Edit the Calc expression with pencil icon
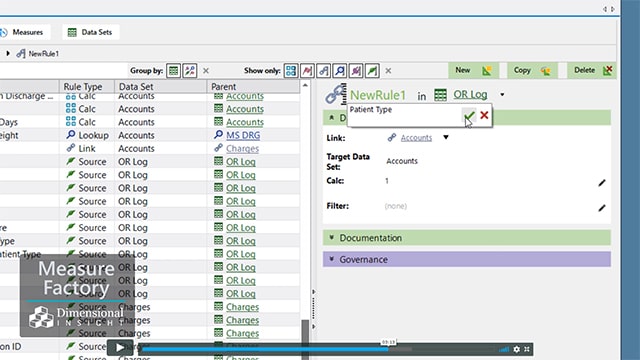640x360 pixels. click(x=602, y=183)
